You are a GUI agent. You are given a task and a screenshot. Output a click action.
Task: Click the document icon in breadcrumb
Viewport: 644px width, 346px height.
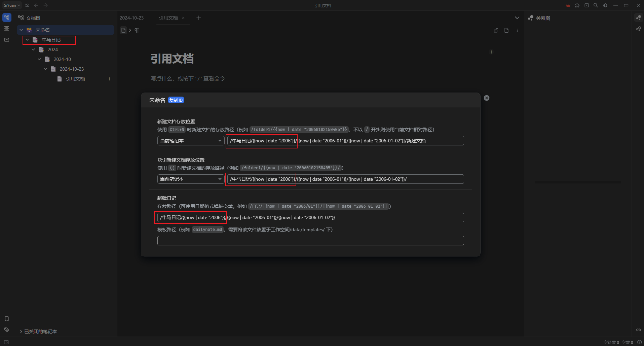pyautogui.click(x=123, y=30)
